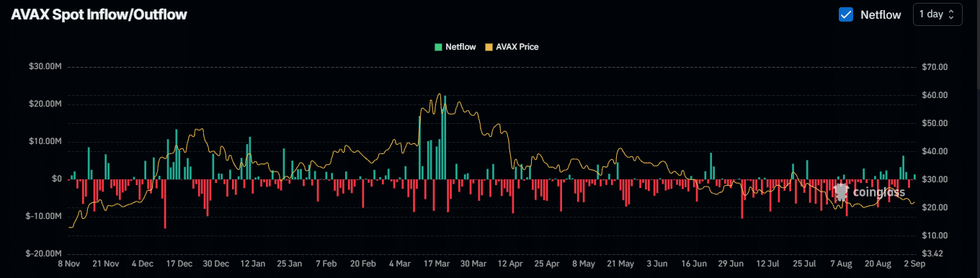Click the tallest green netflow bar in mid-March
Viewport: 980px width, 278px height.
(x=445, y=137)
